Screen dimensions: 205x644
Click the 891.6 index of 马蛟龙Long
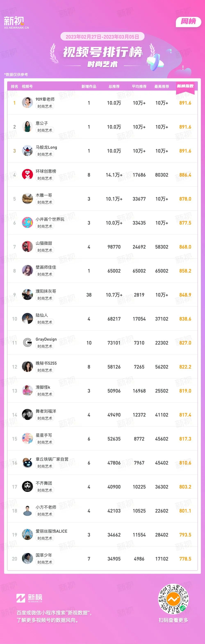(185, 151)
